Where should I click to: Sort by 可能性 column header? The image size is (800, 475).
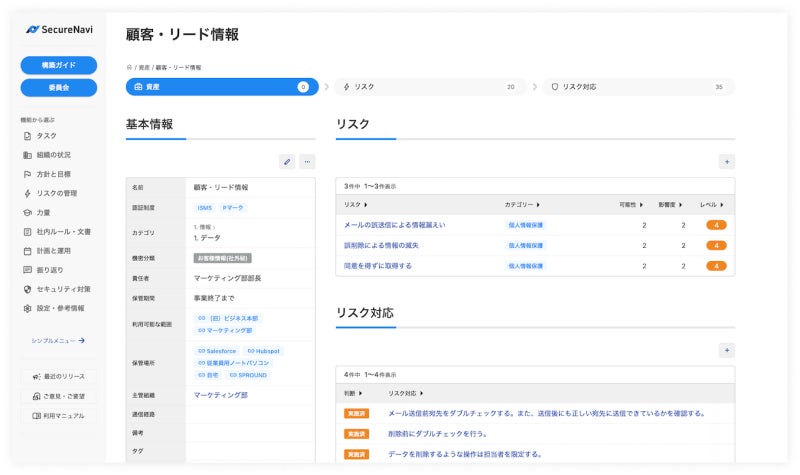click(631, 205)
